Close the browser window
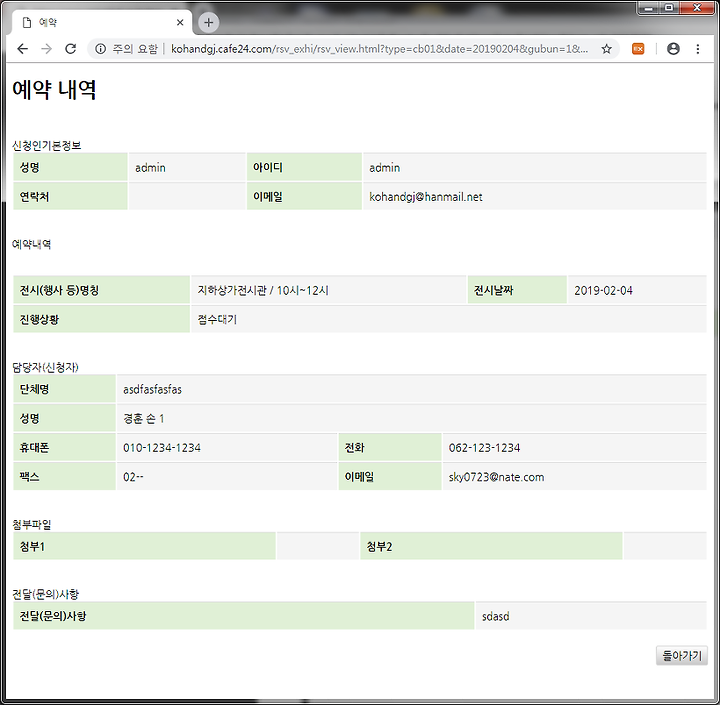 click(x=697, y=8)
